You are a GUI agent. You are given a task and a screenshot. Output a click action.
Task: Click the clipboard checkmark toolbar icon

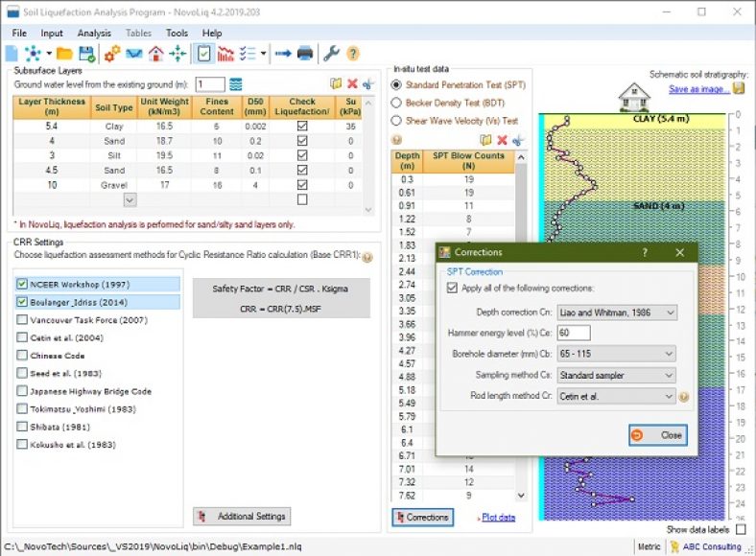pos(204,54)
